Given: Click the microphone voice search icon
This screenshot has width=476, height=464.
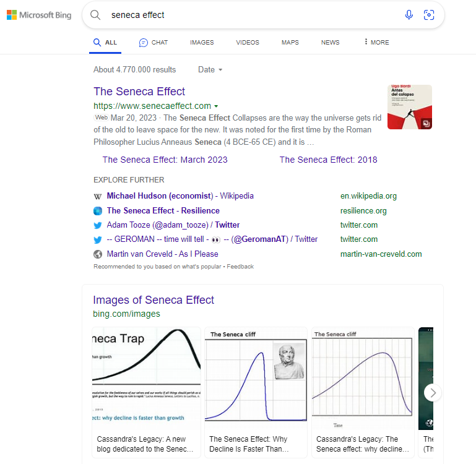Looking at the screenshot, I should pyautogui.click(x=409, y=15).
